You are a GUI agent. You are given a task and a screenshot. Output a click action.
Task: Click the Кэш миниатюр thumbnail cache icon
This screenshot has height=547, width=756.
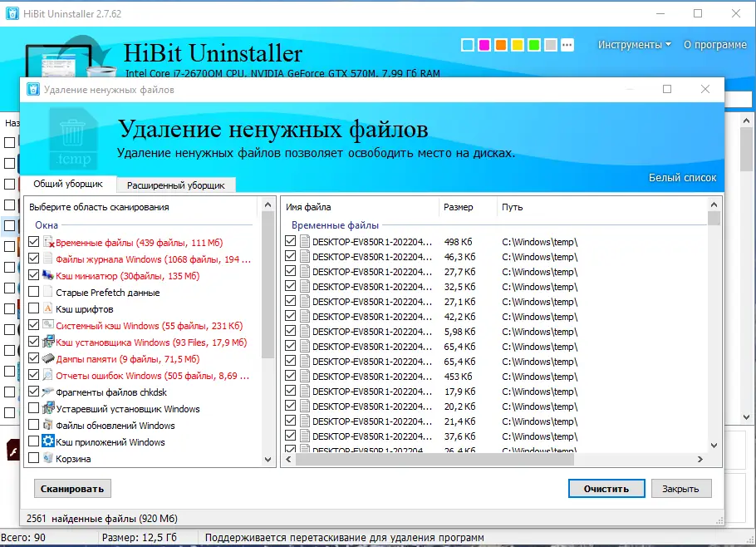click(x=48, y=275)
